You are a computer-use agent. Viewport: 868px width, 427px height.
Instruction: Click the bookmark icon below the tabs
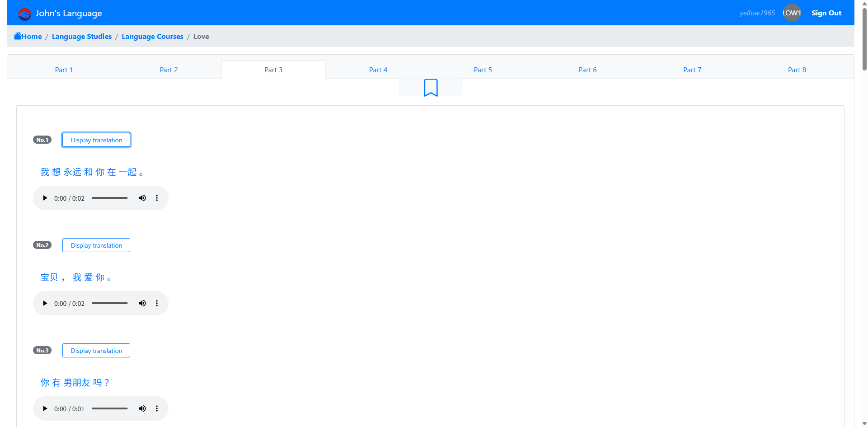[x=430, y=88]
